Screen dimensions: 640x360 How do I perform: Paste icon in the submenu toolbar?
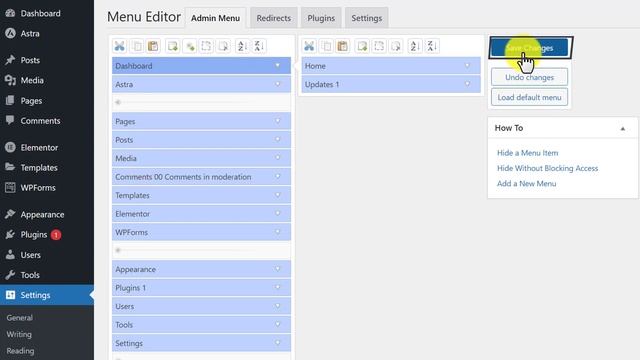coord(343,46)
